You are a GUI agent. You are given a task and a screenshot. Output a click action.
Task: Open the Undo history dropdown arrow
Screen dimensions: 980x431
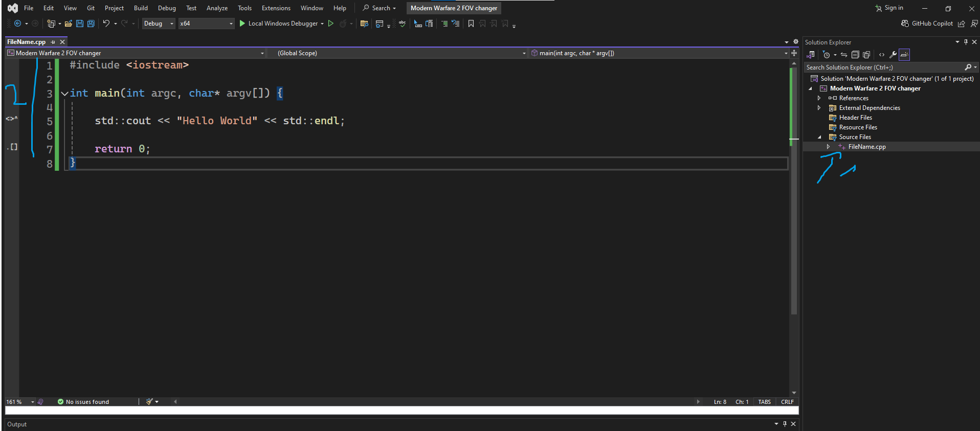coord(116,24)
